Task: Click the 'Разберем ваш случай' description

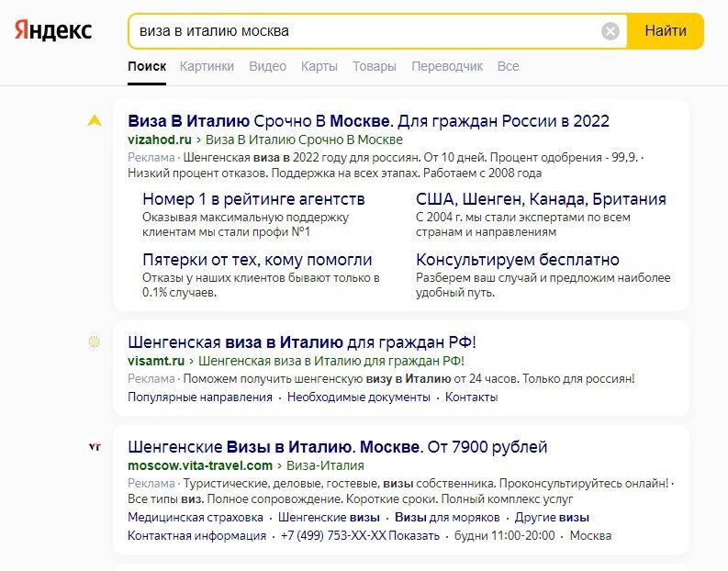Action: [x=543, y=285]
